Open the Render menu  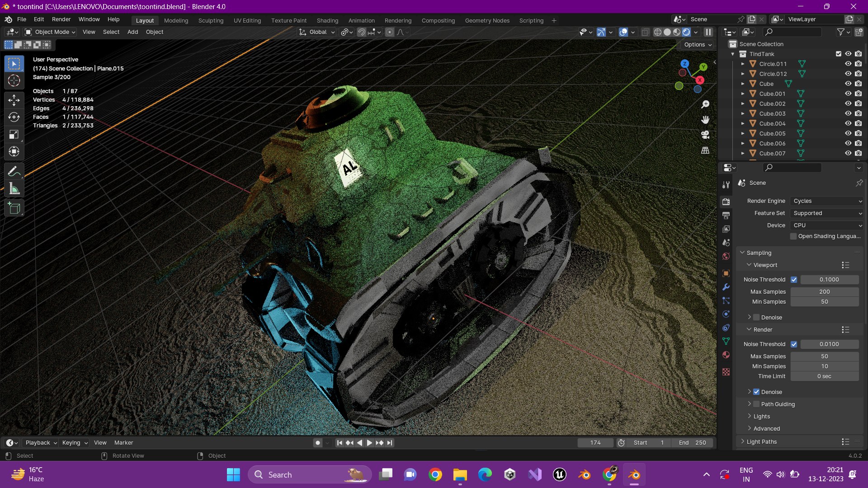point(61,19)
